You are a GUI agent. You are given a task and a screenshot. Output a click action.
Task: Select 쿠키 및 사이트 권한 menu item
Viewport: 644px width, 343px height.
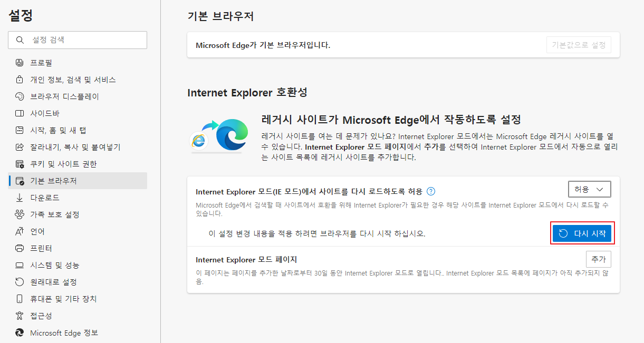(78, 164)
